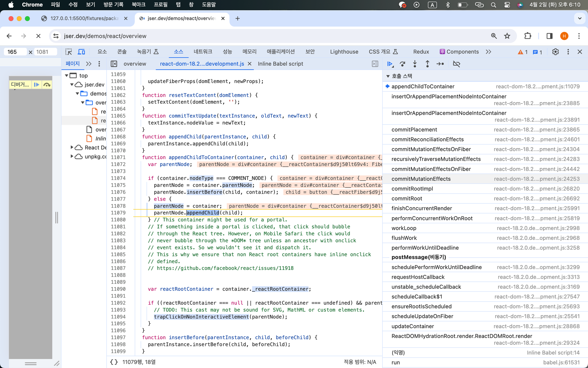Open the tab search dropdown
This screenshot has width=588, height=368.
(x=579, y=18)
